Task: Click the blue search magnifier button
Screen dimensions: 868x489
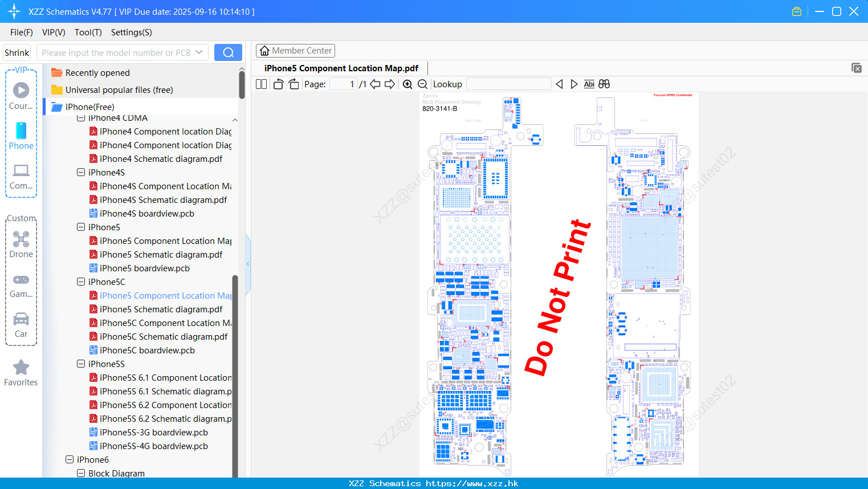Action: (228, 52)
